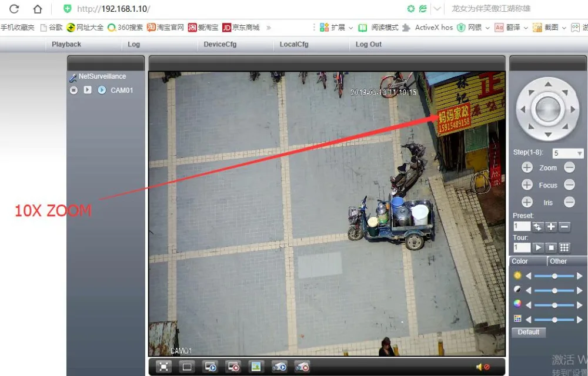Start local recording camera icon
This screenshot has height=376, width=588.
click(279, 367)
